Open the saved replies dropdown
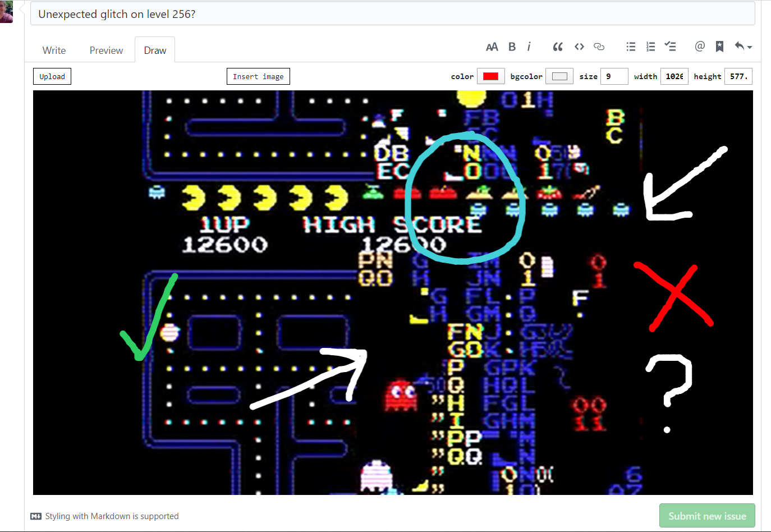This screenshot has height=532, width=771. 743,47
